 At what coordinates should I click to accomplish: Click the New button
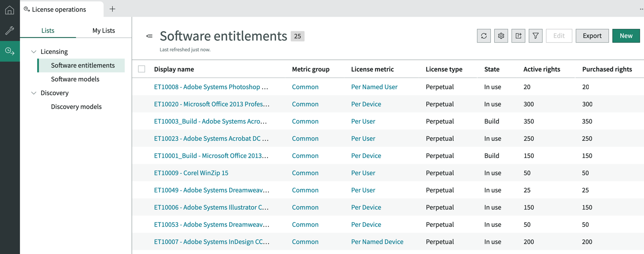tap(626, 36)
